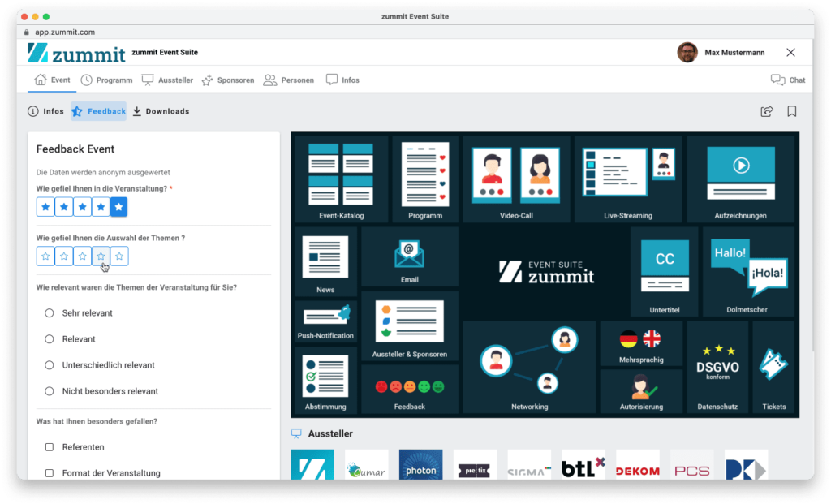Select the 'Sehr relevant' radio option
This screenshot has width=831, height=504.
coord(48,312)
